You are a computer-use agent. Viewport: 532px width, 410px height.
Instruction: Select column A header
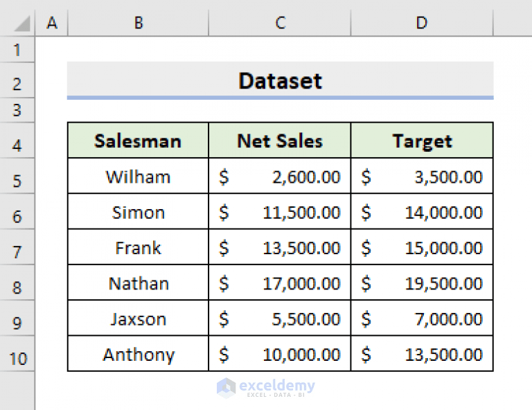[51, 24]
